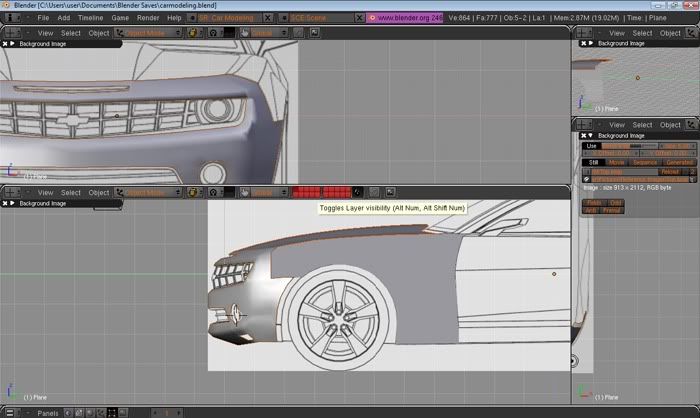Click the Panels label in bottom header
The height and width of the screenshot is (418, 700).
[x=48, y=413]
